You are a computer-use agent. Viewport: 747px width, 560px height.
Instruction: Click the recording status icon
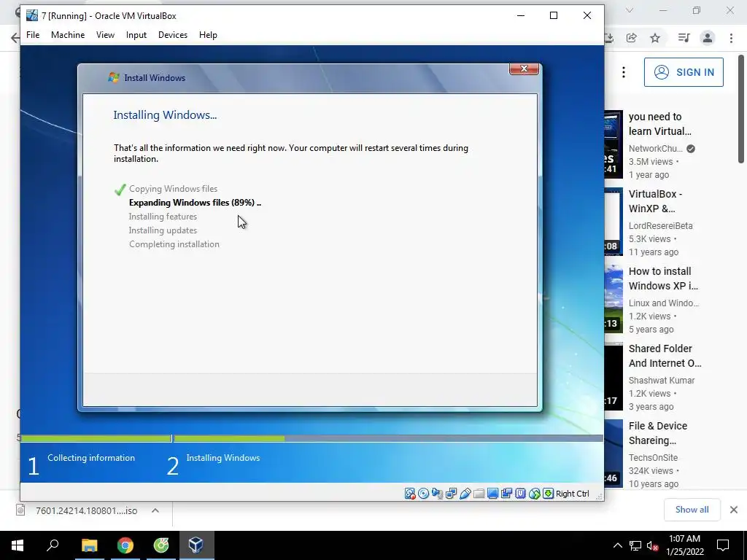(x=506, y=494)
